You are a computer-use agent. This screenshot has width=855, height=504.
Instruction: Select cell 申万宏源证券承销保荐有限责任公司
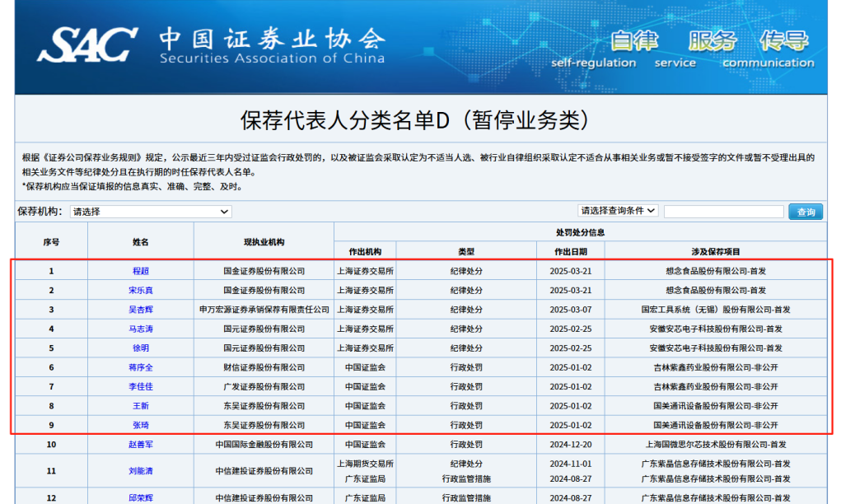click(x=264, y=310)
